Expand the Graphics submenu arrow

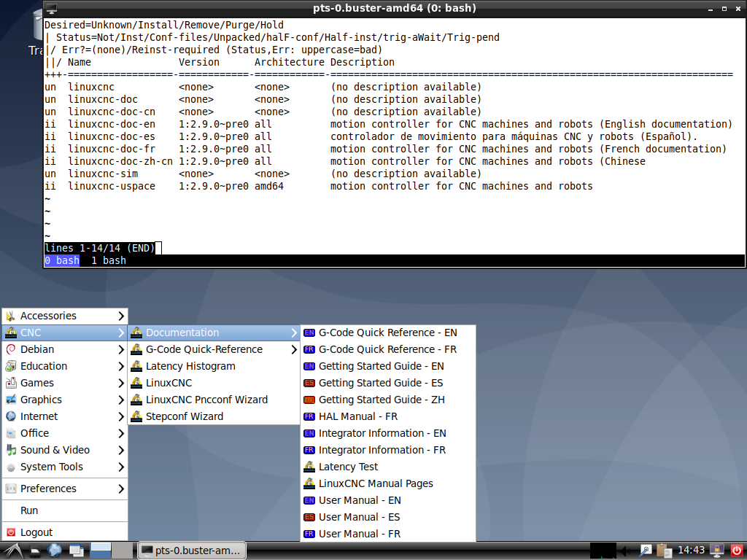[x=121, y=400]
